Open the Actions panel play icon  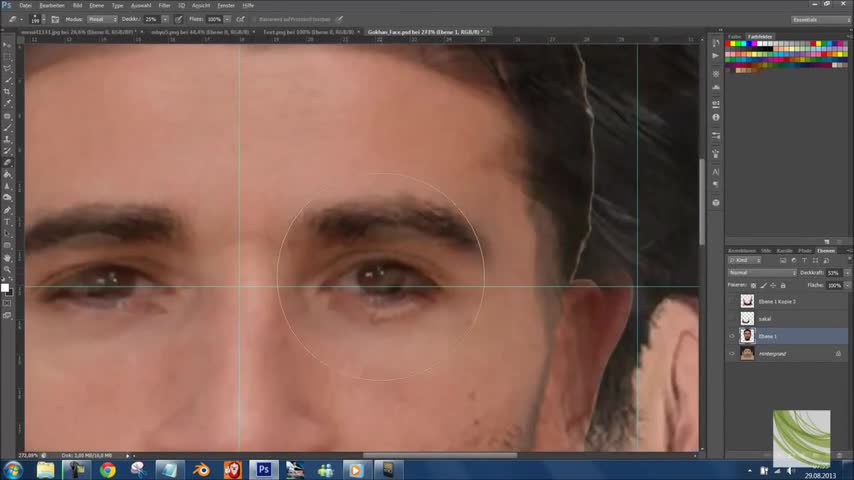point(716,56)
